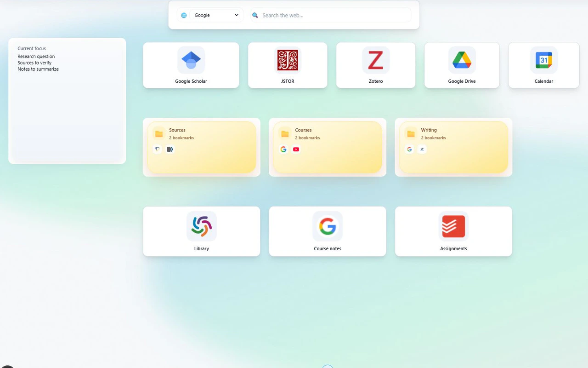Click the magnifier icon in search bar
This screenshot has height=368, width=588.
255,15
